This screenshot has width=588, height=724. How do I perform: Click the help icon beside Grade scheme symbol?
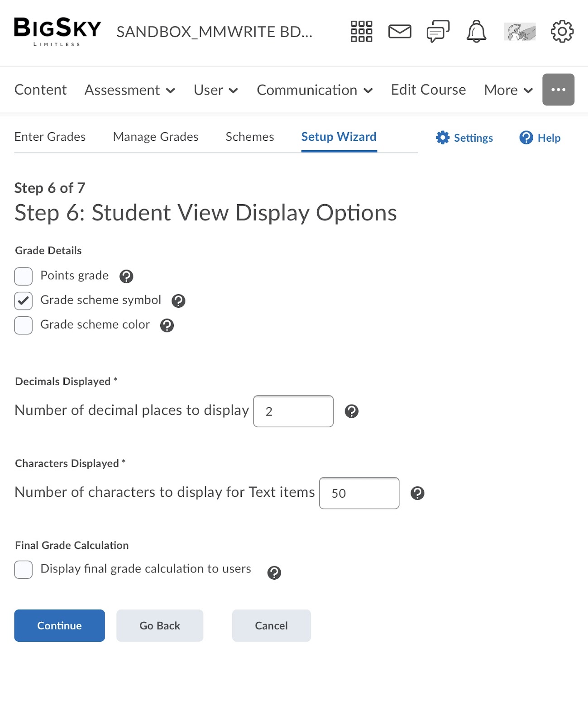(x=178, y=301)
